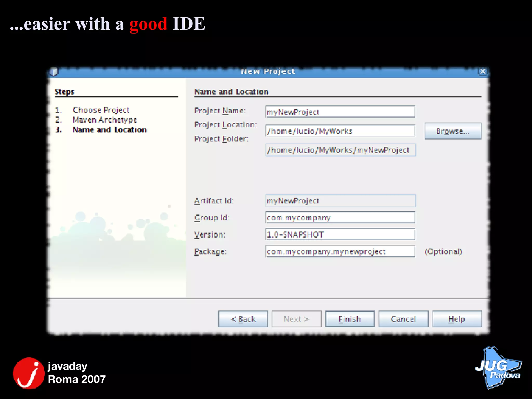Close the New Project dialog with X
This screenshot has width=532, height=399.
click(x=483, y=71)
